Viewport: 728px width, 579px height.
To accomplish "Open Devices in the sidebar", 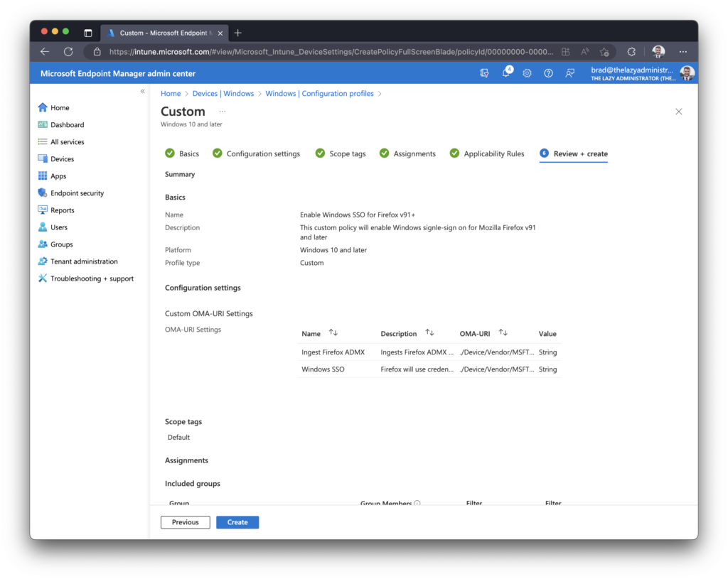I will point(55,159).
